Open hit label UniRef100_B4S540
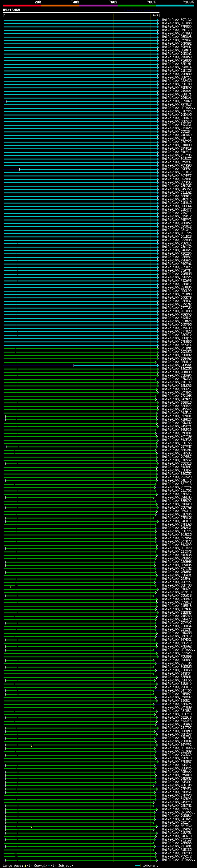The image size is (197, 868). pos(177,410)
